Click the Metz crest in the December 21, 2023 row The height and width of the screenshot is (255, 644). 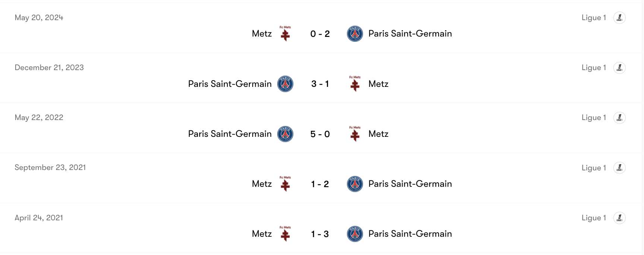[x=354, y=84]
